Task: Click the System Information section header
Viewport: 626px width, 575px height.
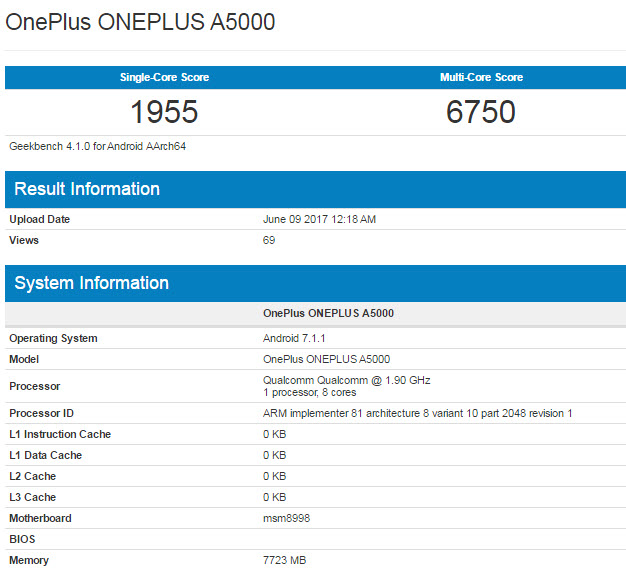Action: [91, 283]
